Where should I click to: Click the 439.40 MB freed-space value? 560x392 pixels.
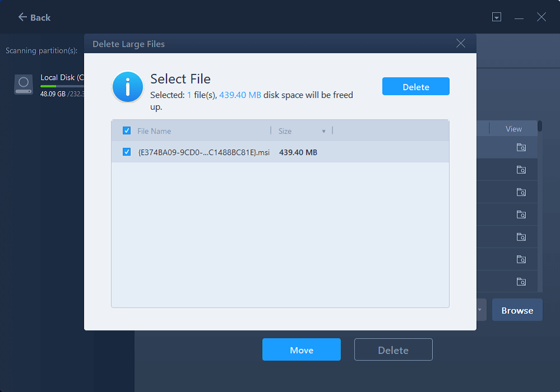point(240,95)
